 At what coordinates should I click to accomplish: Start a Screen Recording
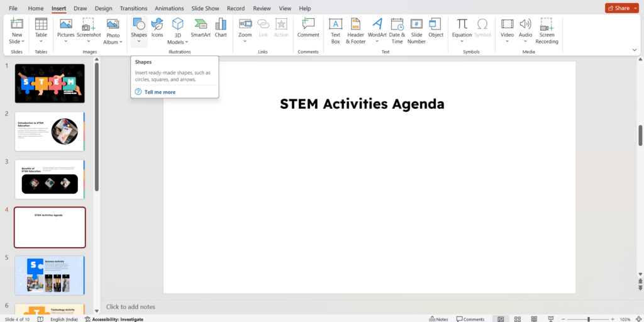click(547, 29)
